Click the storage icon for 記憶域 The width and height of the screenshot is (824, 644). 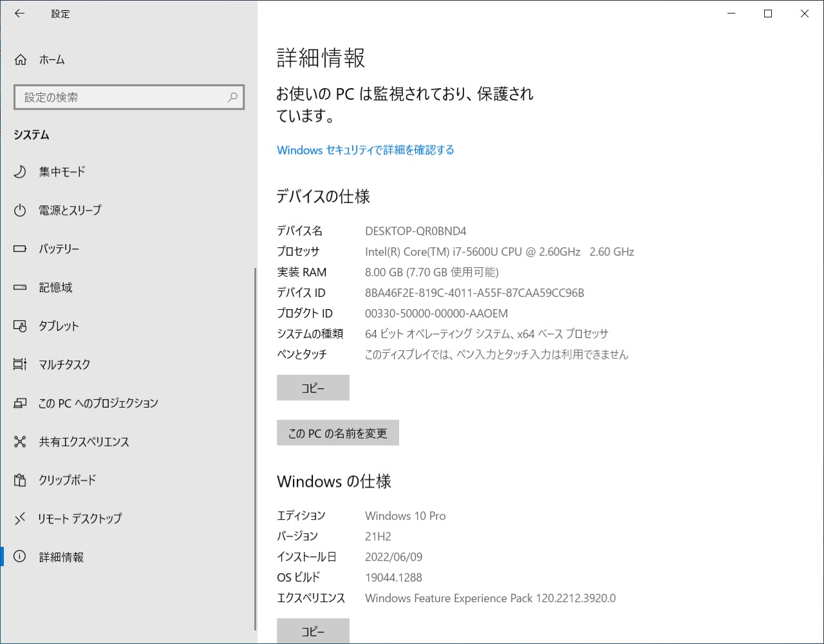[20, 287]
